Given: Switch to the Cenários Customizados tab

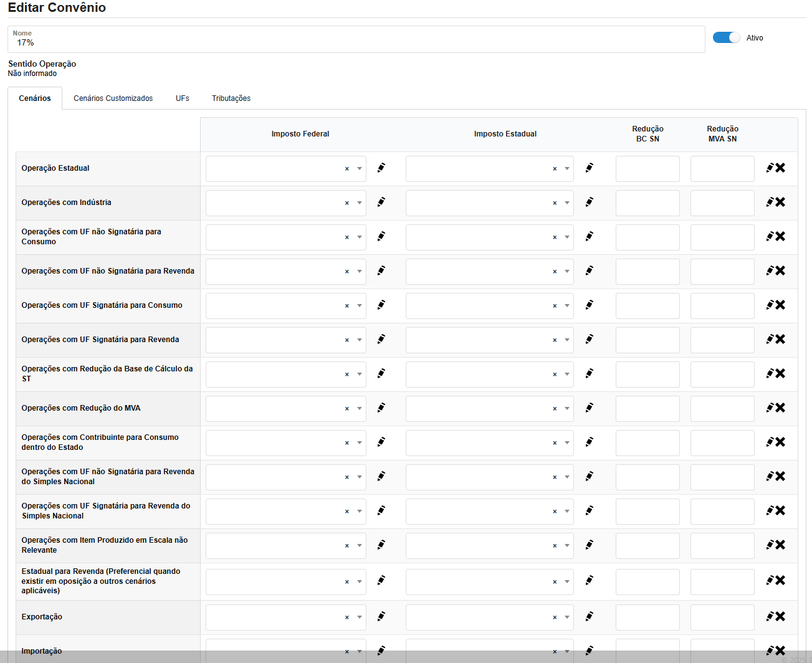Looking at the screenshot, I should click(x=113, y=98).
